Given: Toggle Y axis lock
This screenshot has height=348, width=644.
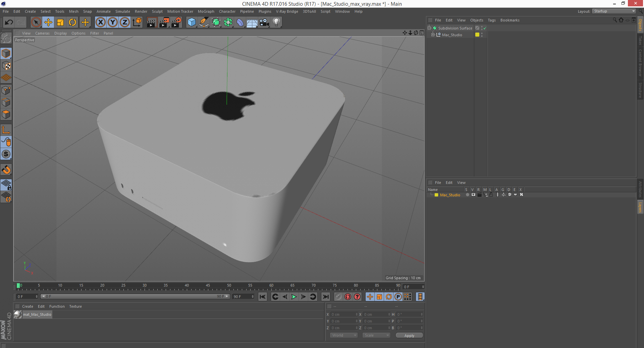Looking at the screenshot, I should (113, 22).
